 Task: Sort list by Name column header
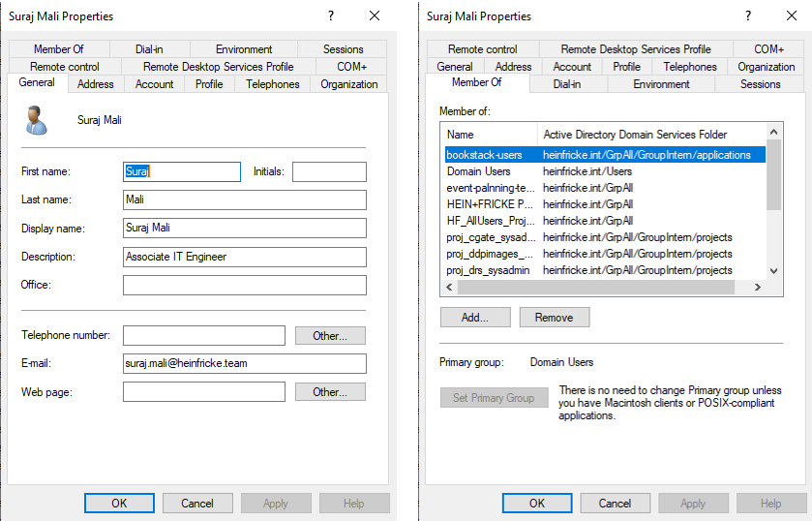[489, 135]
